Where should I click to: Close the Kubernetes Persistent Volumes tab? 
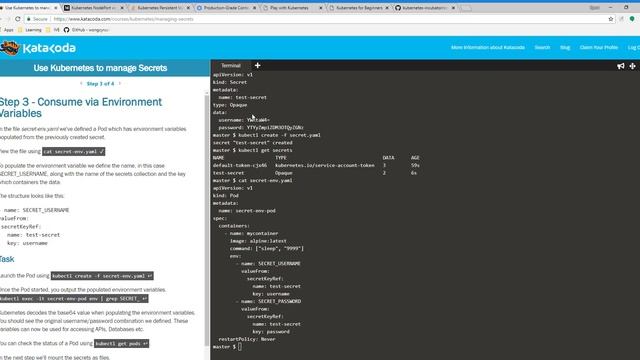click(188, 8)
